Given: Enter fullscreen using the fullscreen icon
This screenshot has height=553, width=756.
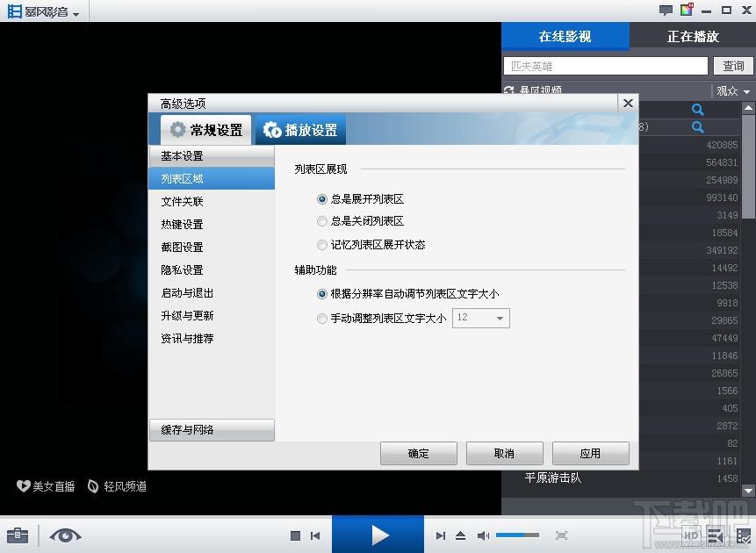Looking at the screenshot, I should [x=561, y=535].
